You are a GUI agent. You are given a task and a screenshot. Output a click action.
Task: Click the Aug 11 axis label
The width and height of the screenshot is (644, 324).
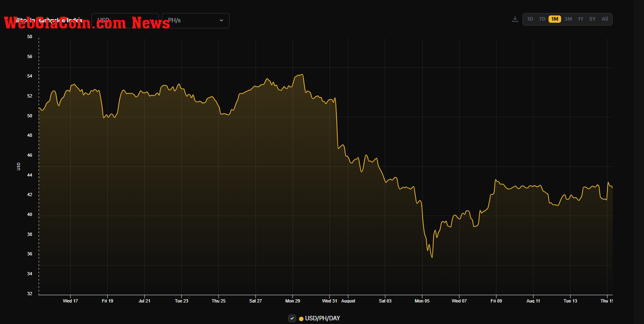click(x=533, y=301)
